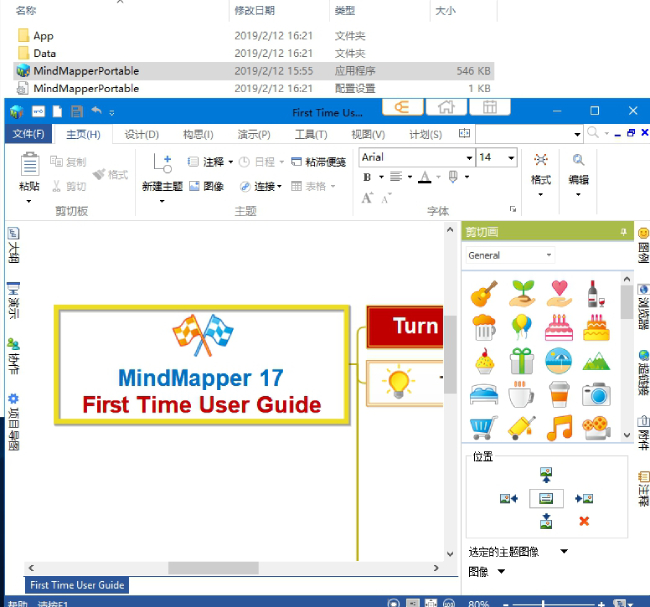Click the calendar view button in title bar
This screenshot has width=650, height=607.
tap(490, 107)
